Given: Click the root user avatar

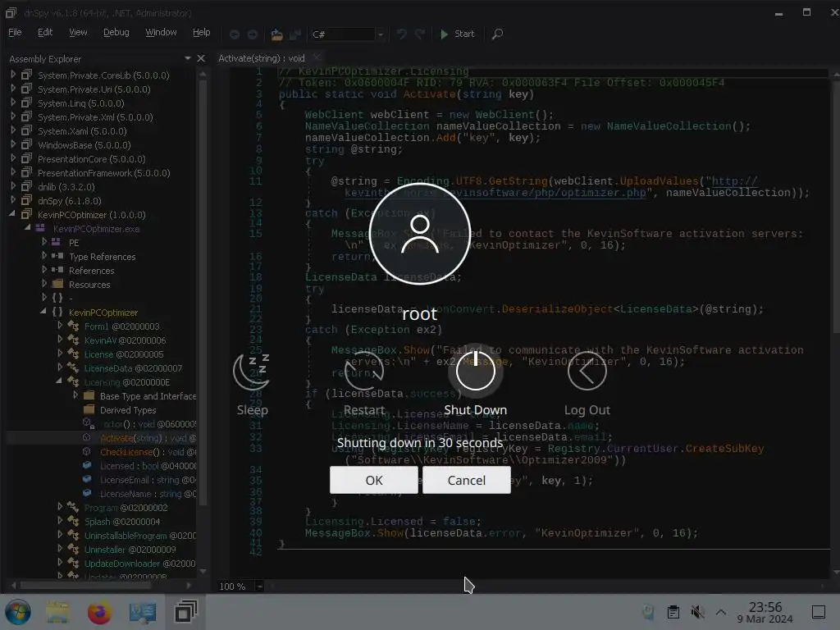Looking at the screenshot, I should click(420, 234).
